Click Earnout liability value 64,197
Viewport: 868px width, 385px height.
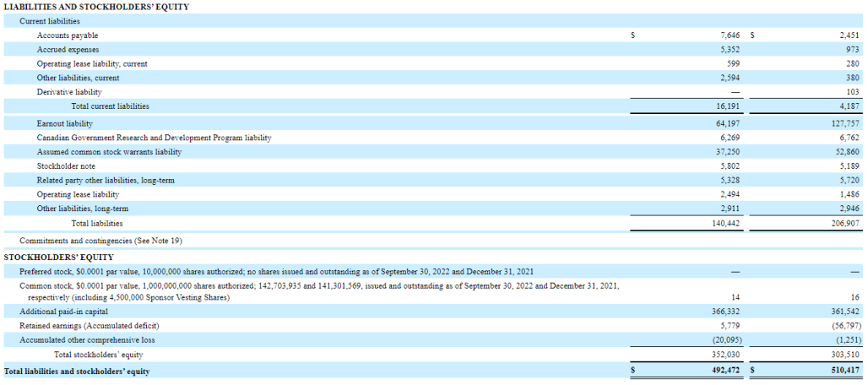(x=728, y=123)
